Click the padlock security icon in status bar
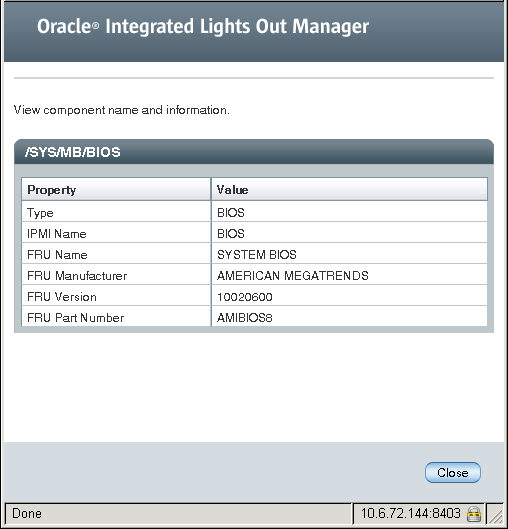 [x=474, y=514]
